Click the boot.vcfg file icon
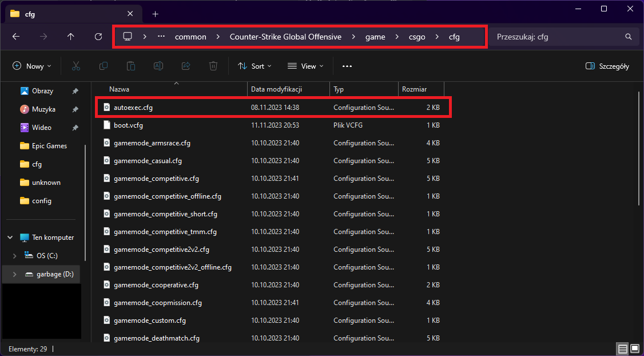 (x=107, y=125)
